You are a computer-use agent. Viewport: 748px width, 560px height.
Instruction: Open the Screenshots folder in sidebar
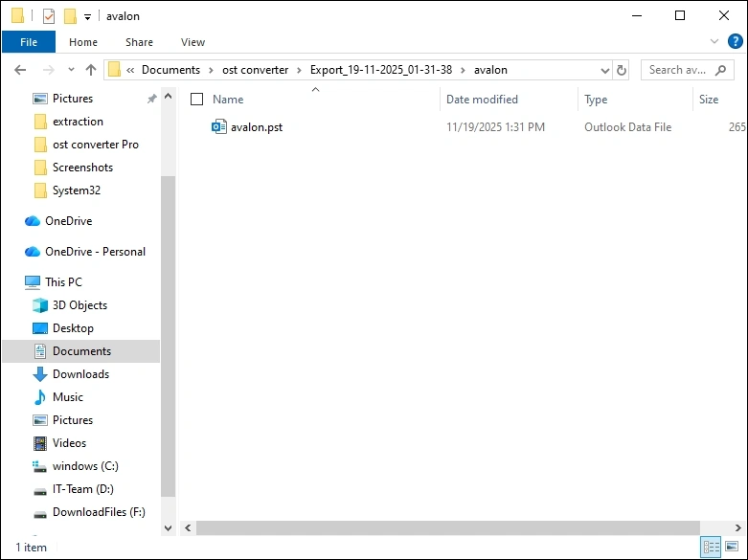[x=82, y=168]
